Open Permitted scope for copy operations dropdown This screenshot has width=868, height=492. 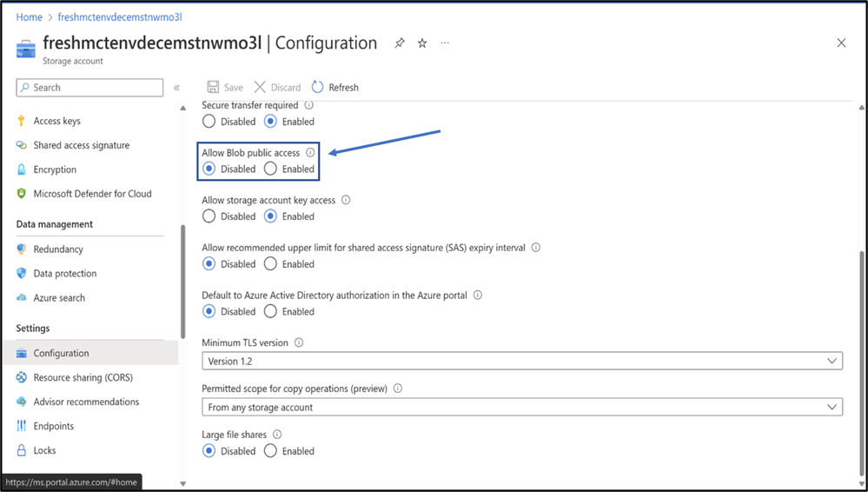(x=522, y=407)
